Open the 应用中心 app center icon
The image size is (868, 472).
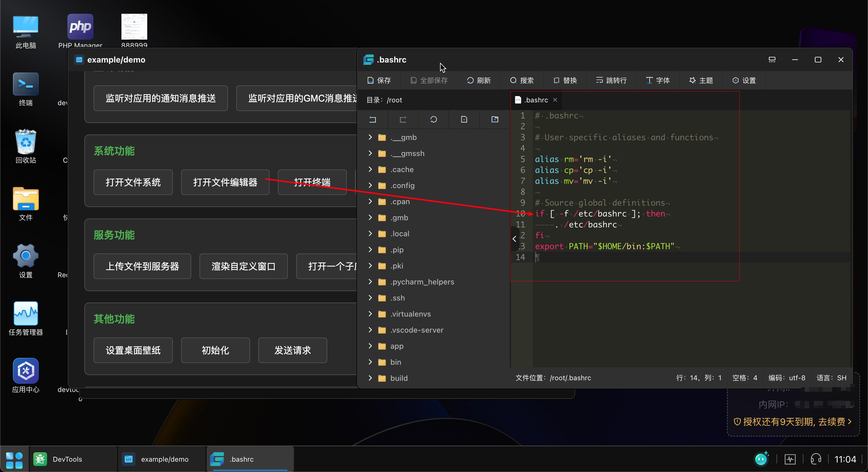point(26,376)
